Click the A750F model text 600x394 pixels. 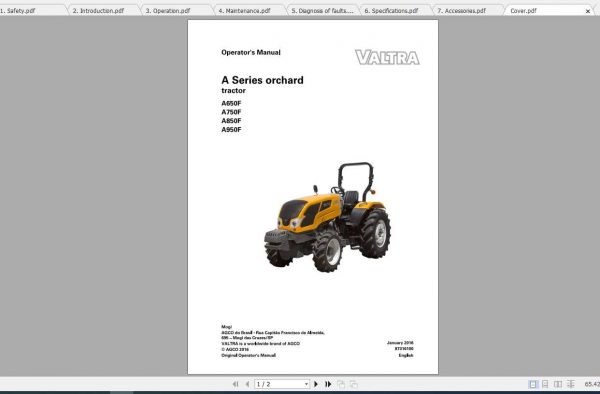(231, 112)
